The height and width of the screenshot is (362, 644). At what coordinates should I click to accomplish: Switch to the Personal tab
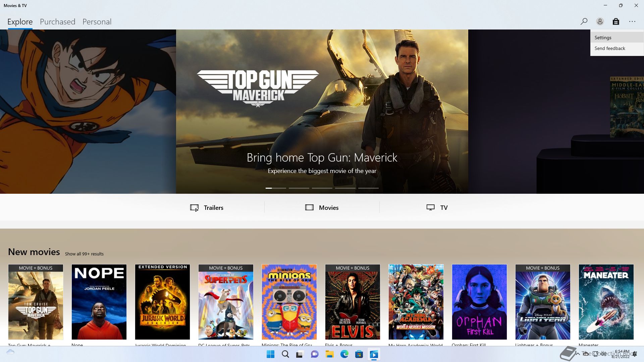(x=97, y=22)
